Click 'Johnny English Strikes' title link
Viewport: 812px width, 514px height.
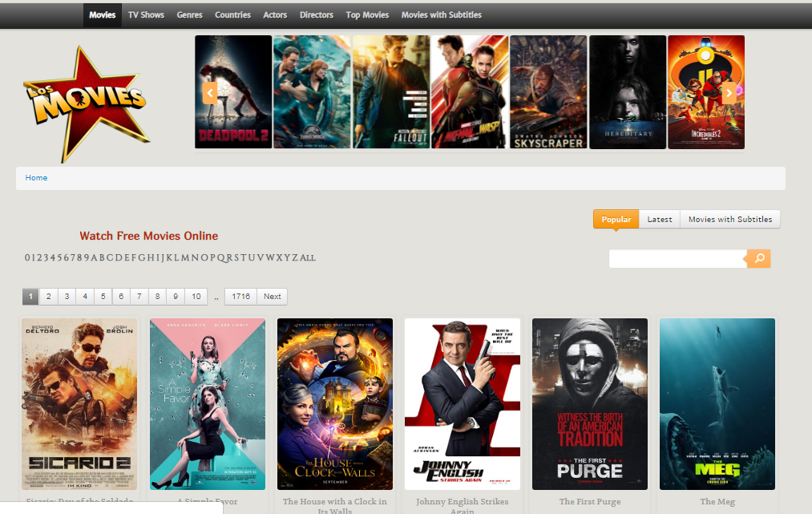point(462,501)
